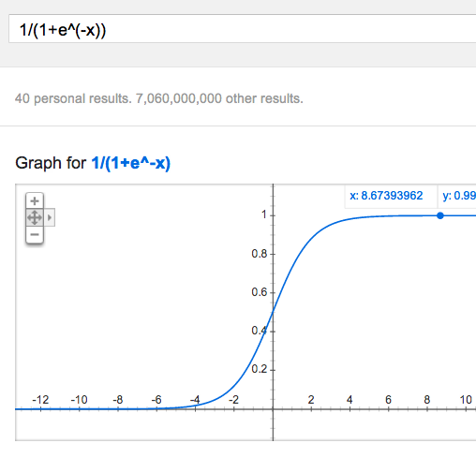The width and height of the screenshot is (476, 458).
Task: Click the x-axis label 10
Action: pyautogui.click(x=466, y=400)
